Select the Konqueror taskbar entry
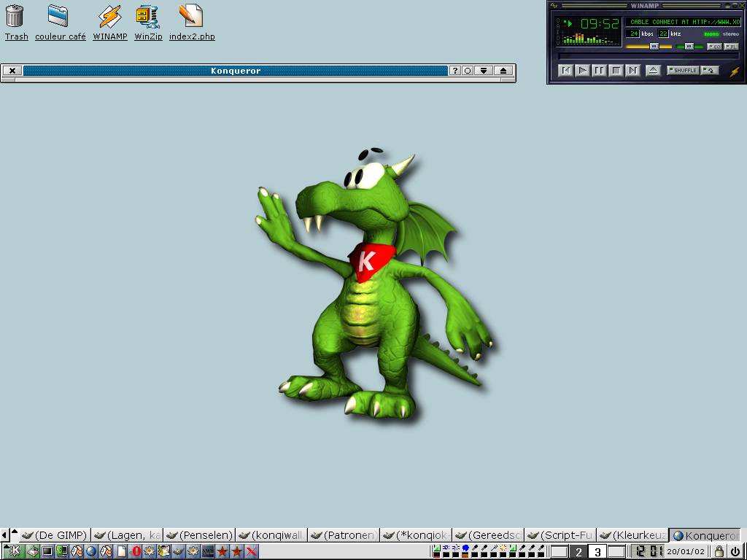The height and width of the screenshot is (560, 747). [705, 535]
